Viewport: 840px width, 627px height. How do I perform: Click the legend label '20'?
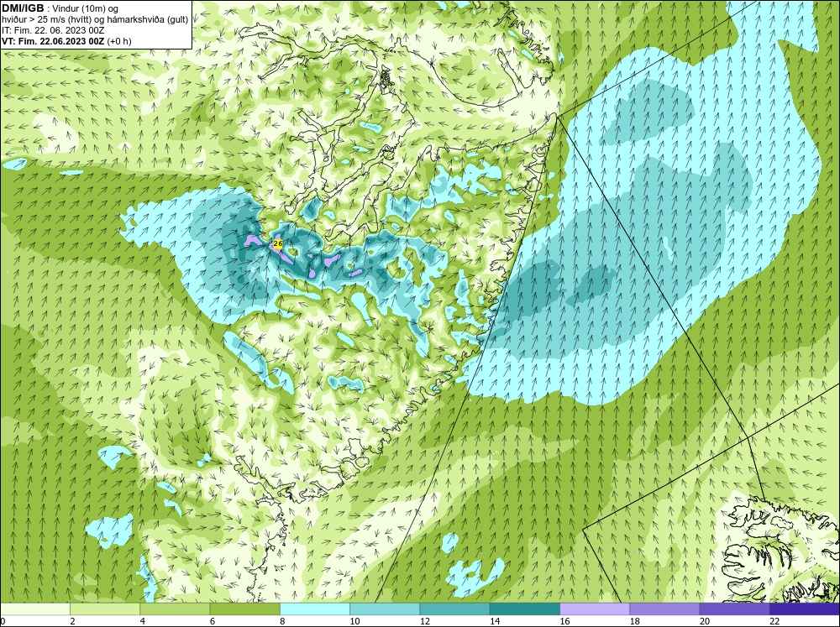tap(705, 621)
